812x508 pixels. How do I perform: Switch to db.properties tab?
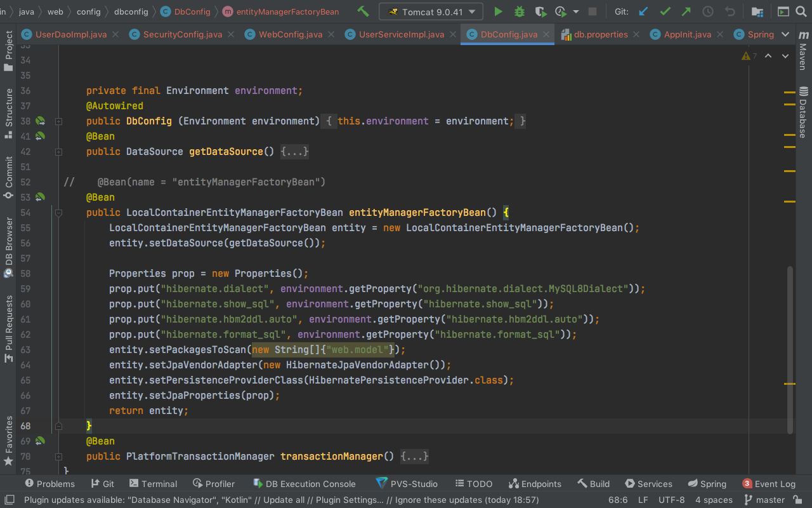click(600, 34)
